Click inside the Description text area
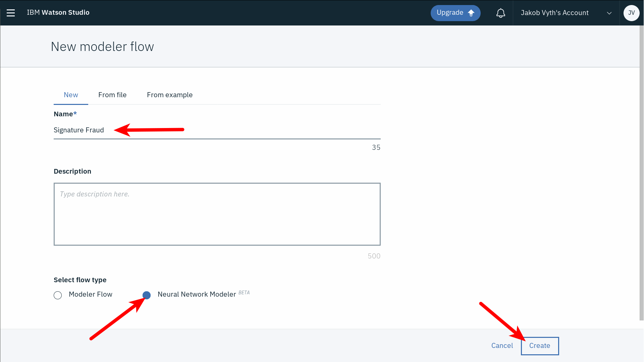Viewport: 644px width, 362px height. [x=217, y=214]
